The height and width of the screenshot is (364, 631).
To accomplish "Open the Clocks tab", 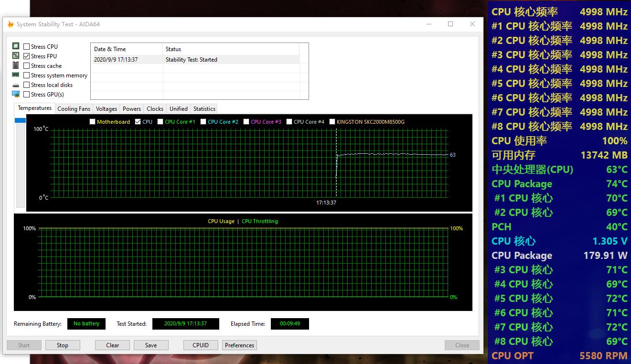I will click(x=155, y=109).
